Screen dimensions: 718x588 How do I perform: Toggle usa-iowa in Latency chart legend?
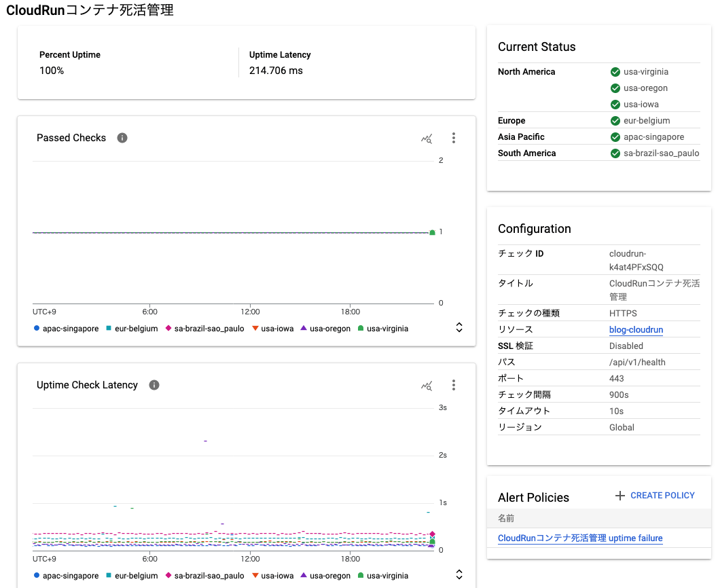point(273,576)
